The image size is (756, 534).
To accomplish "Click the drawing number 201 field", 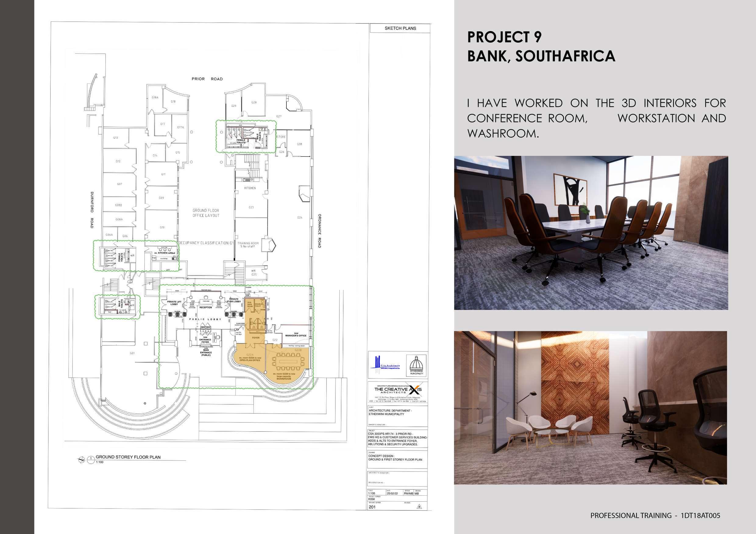I will coord(372,507).
